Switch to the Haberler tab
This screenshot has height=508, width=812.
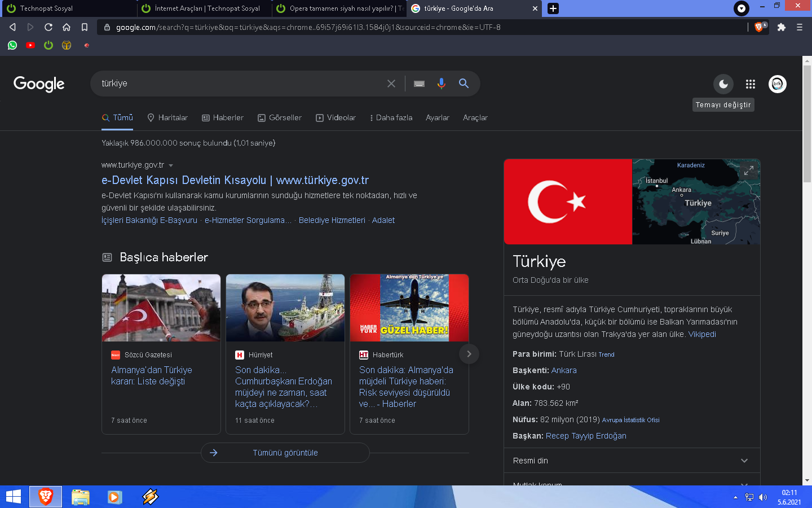[223, 118]
